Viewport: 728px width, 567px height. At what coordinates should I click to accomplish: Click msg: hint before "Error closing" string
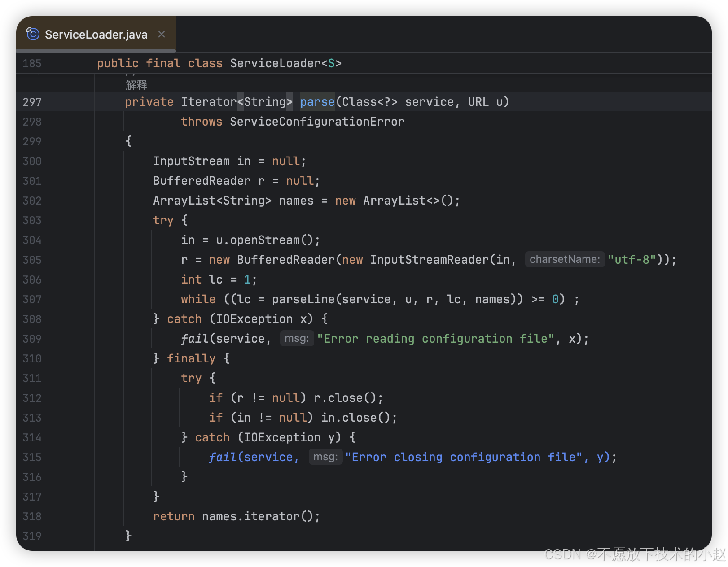[325, 457]
